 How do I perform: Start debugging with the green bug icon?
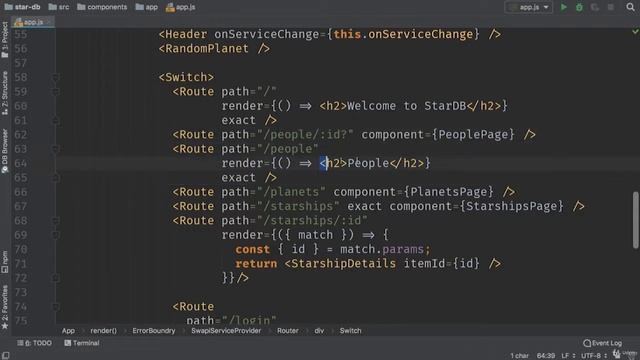(x=579, y=7)
